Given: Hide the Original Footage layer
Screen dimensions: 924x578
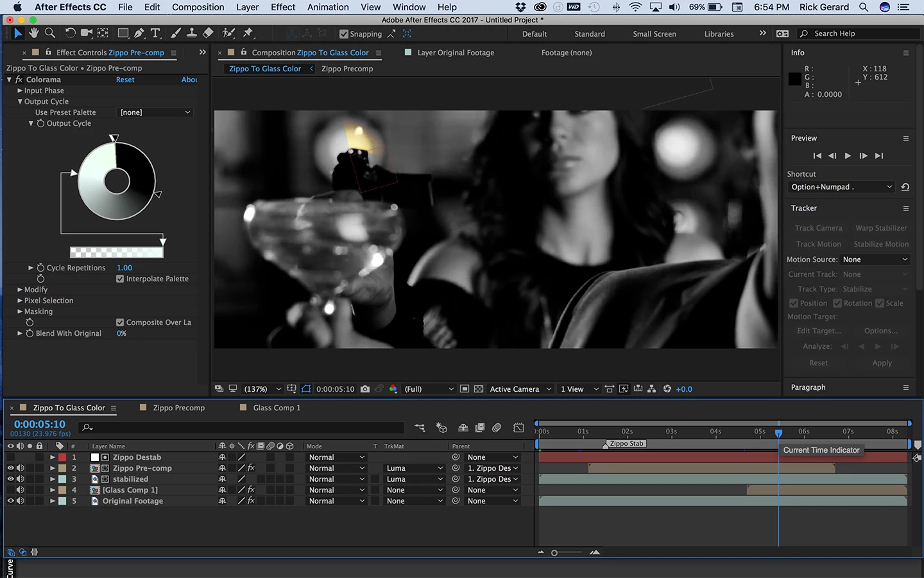Looking at the screenshot, I should coord(10,501).
